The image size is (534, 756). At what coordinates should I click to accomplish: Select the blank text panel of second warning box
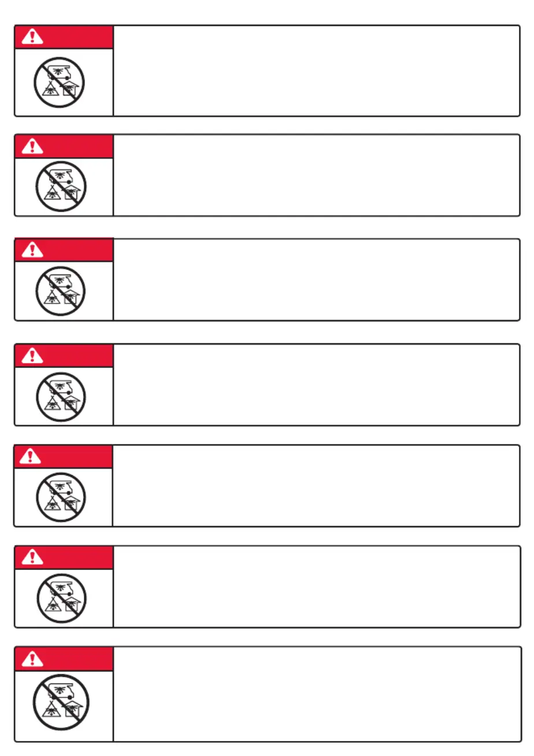[317, 175]
